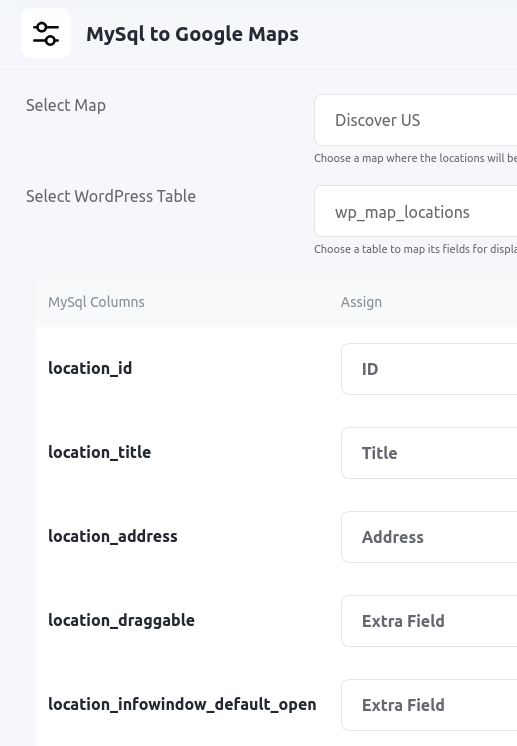Screen dimensions: 517x746
Task: Click the MySql Columns column header
Action: (96, 302)
